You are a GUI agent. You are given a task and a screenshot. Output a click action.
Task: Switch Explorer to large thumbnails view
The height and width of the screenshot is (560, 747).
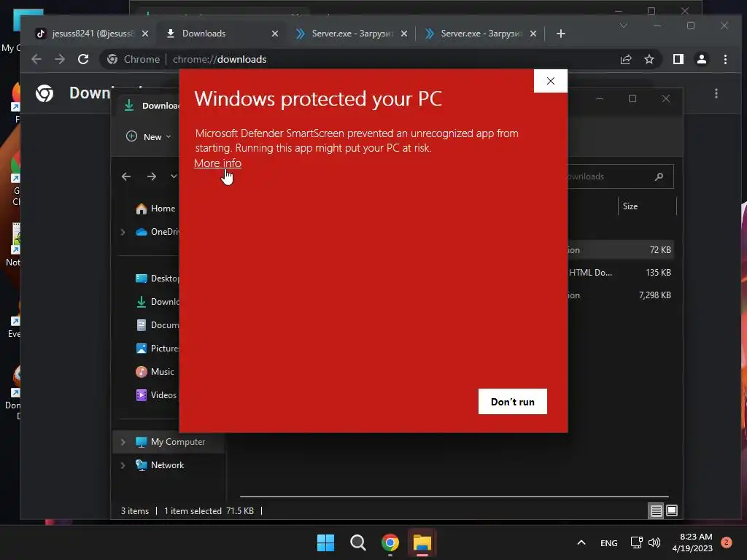tap(672, 510)
